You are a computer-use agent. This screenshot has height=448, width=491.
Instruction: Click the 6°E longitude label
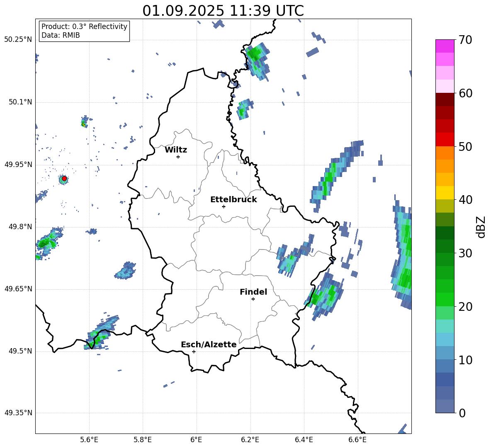[x=196, y=440]
